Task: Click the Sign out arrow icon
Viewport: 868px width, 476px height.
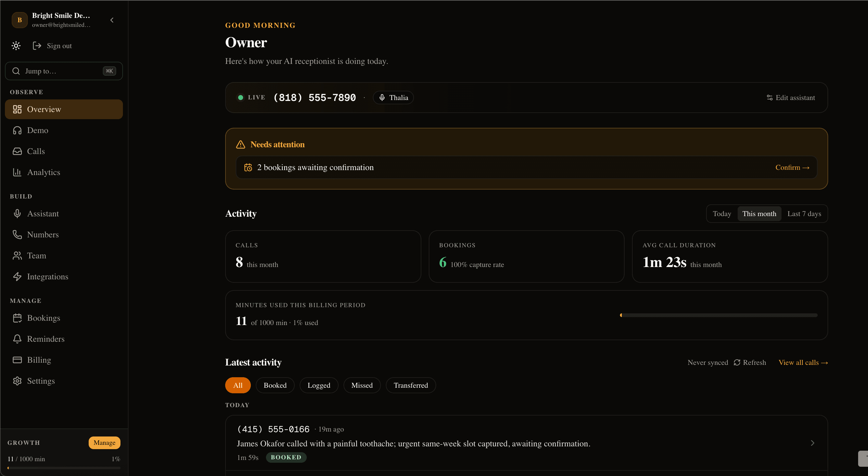Action: tap(37, 46)
